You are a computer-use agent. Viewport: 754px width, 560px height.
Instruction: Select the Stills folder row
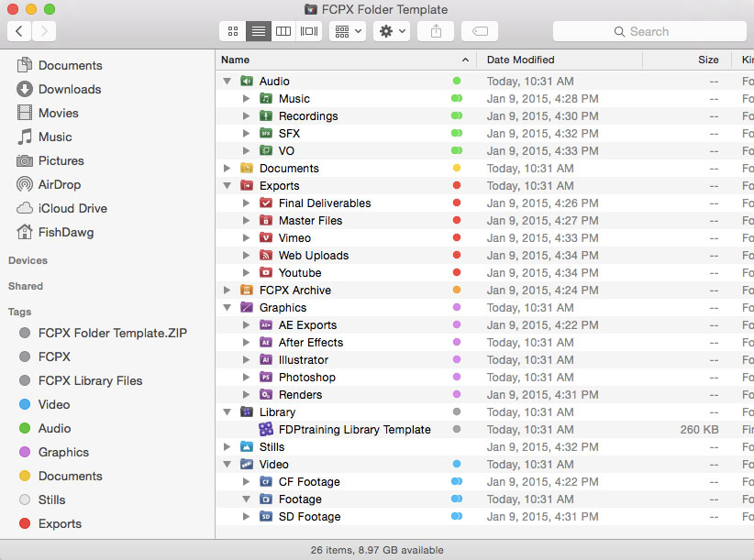click(484, 446)
